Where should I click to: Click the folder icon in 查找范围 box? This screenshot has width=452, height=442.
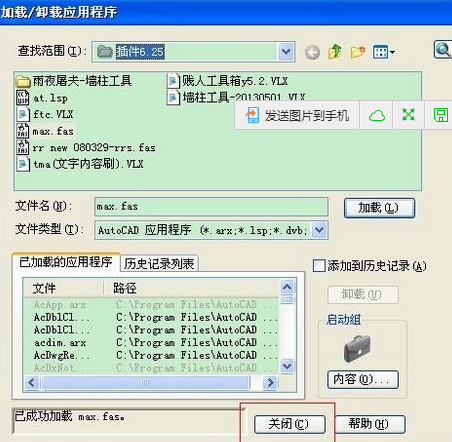click(x=105, y=52)
